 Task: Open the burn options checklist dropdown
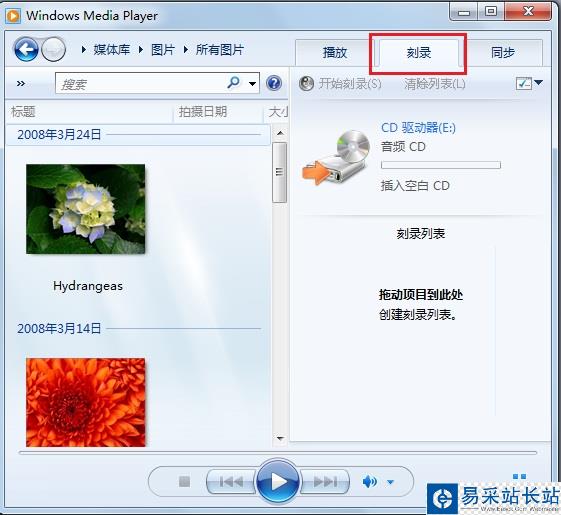tap(529, 83)
